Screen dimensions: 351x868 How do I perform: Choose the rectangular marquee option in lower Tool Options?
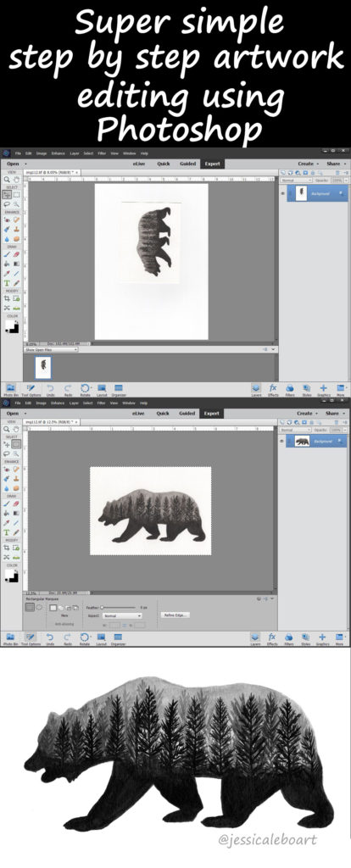click(x=30, y=607)
